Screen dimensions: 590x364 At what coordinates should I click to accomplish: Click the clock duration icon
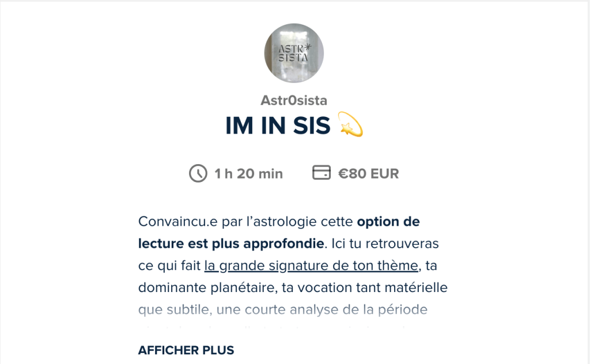(x=198, y=173)
